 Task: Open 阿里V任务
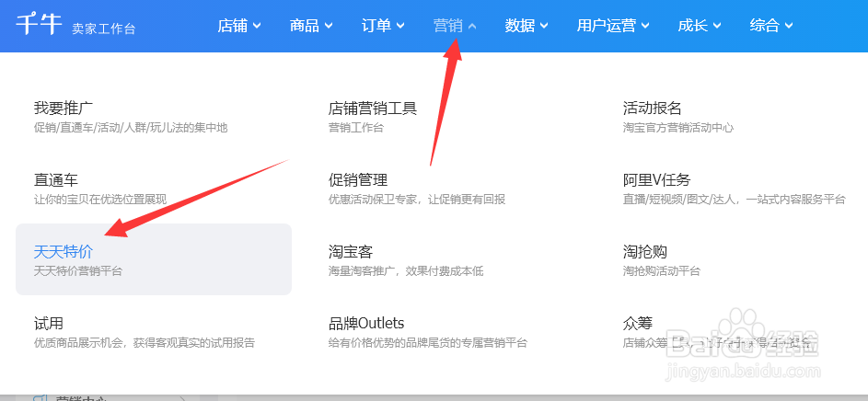click(x=656, y=179)
